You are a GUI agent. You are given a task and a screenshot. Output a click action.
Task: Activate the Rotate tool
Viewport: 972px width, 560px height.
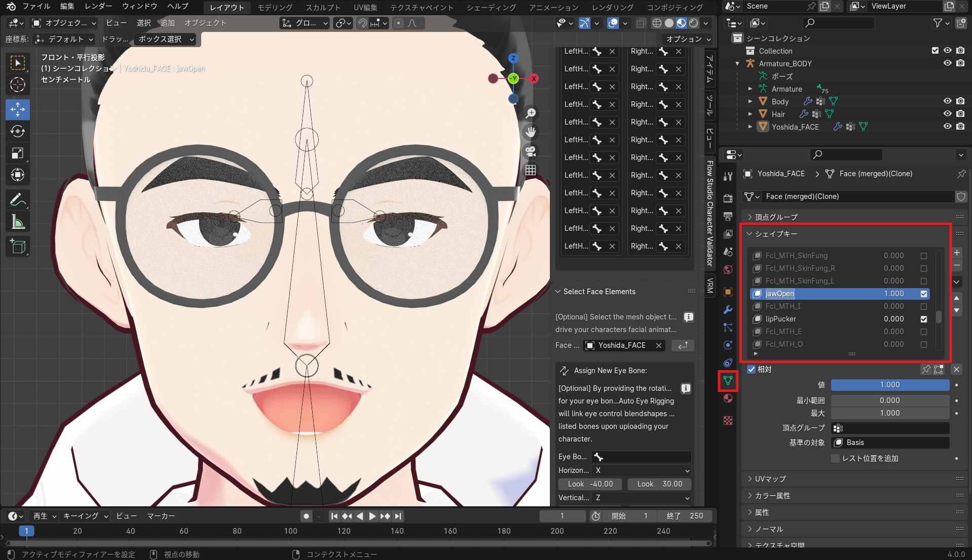click(x=18, y=132)
